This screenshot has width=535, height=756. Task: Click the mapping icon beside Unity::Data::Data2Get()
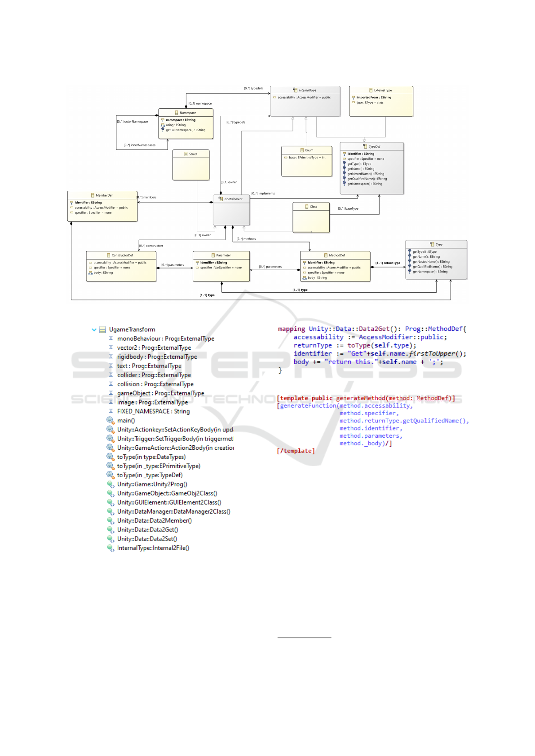110,530
